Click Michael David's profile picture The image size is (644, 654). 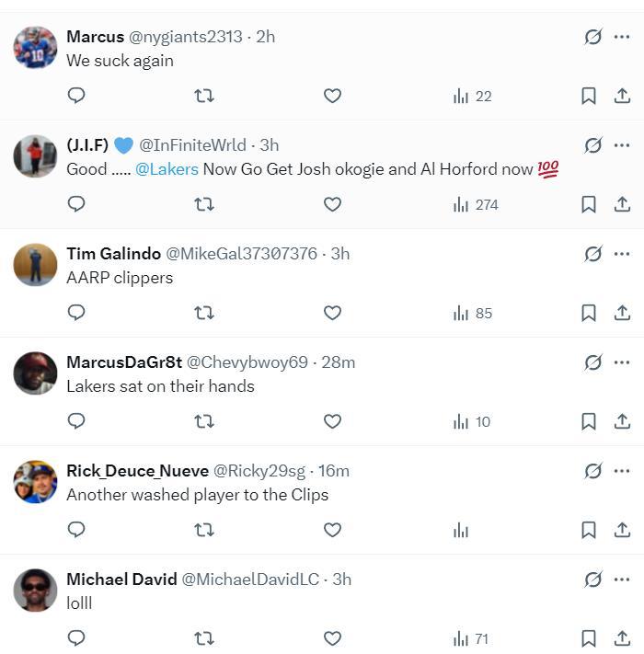(36, 591)
